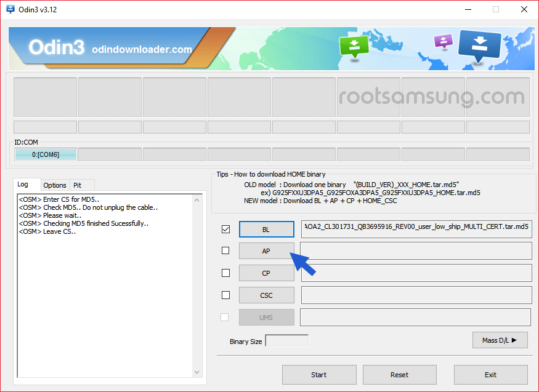The height and width of the screenshot is (392, 539).
Task: Click the disabled UMS checkbox
Action: [x=224, y=317]
